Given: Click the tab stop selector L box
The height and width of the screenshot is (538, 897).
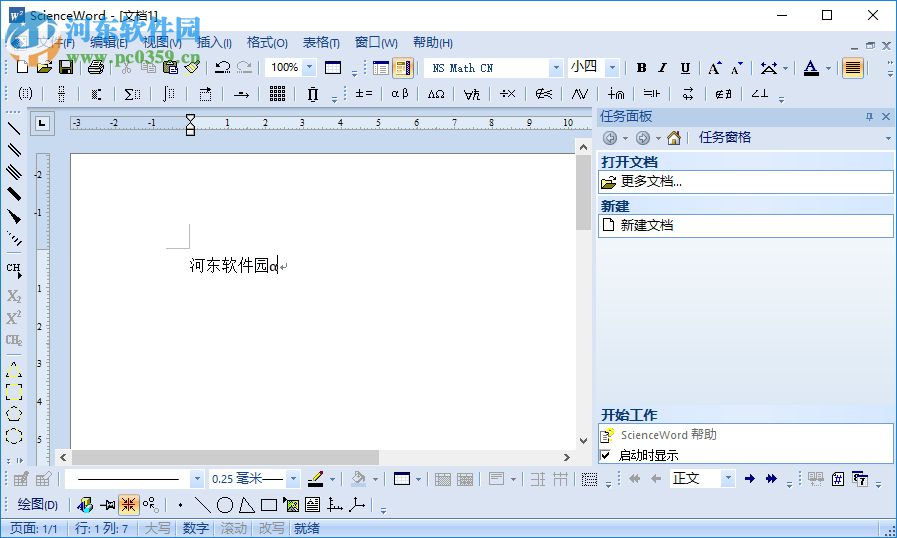Looking at the screenshot, I should [x=42, y=124].
